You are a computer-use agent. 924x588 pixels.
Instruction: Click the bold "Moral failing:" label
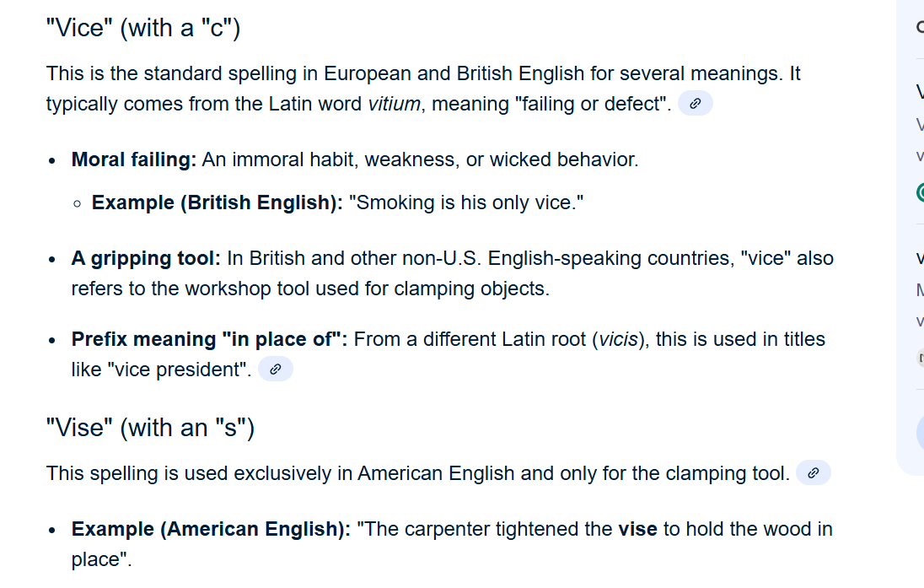(134, 159)
